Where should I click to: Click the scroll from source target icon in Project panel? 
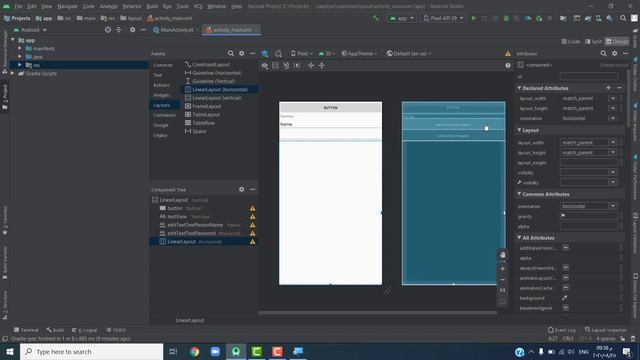click(x=108, y=30)
